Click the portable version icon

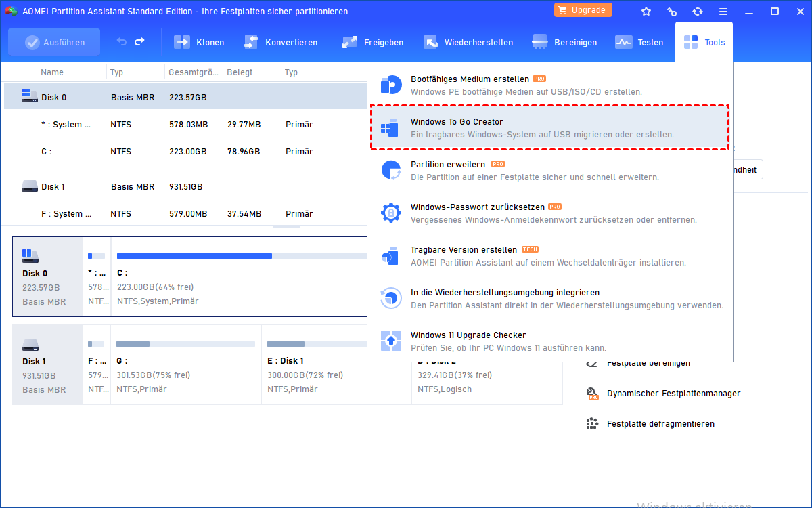[391, 255]
